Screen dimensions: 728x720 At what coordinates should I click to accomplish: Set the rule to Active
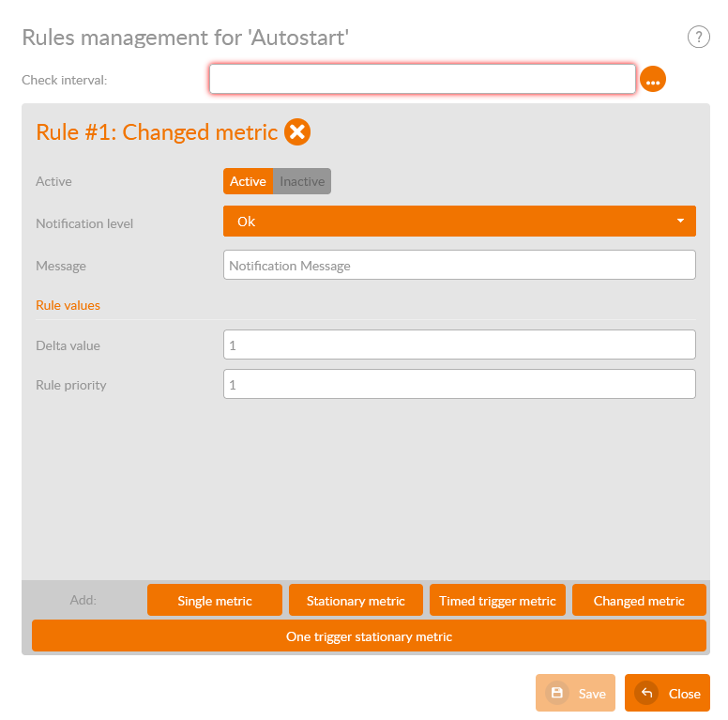tap(248, 181)
